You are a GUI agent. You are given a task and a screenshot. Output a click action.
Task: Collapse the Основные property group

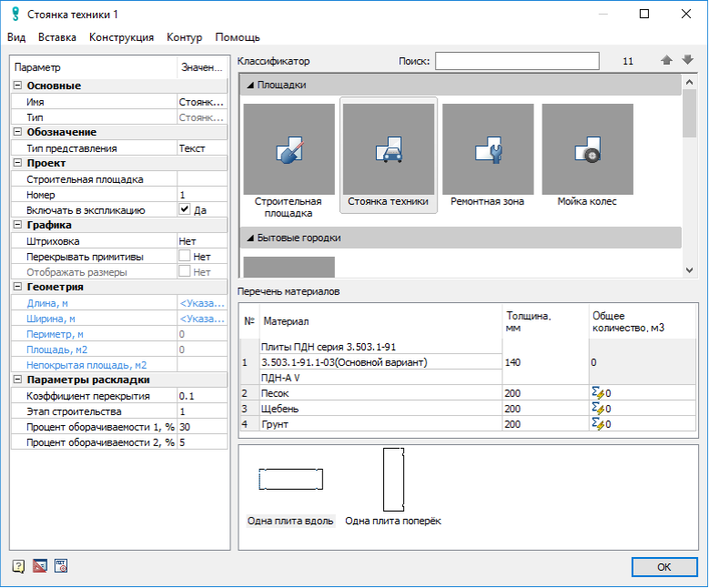(17, 86)
